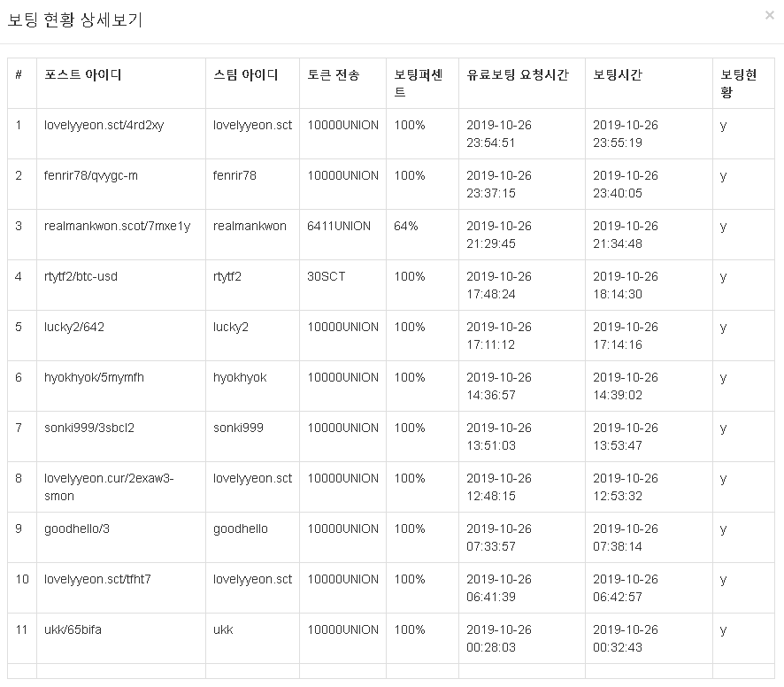Click the '보팅현황' column header
This screenshot has width=784, height=687.
(739, 83)
